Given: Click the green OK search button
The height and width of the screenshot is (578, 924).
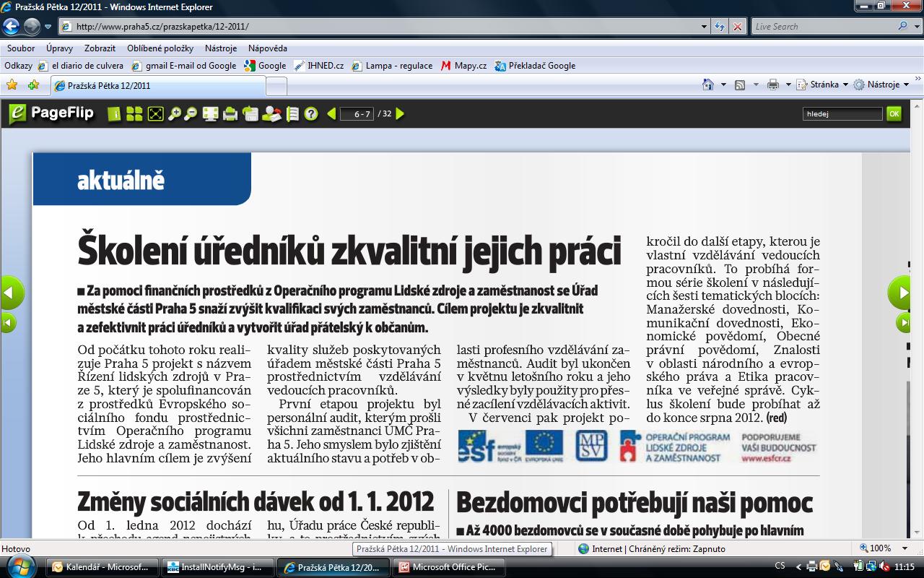Looking at the screenshot, I should [x=894, y=113].
